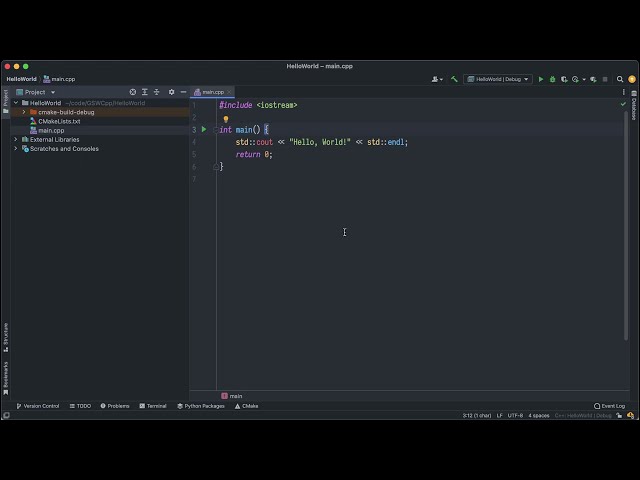Screen dimensions: 640x480
Task: Open the Event Log
Action: point(609,406)
